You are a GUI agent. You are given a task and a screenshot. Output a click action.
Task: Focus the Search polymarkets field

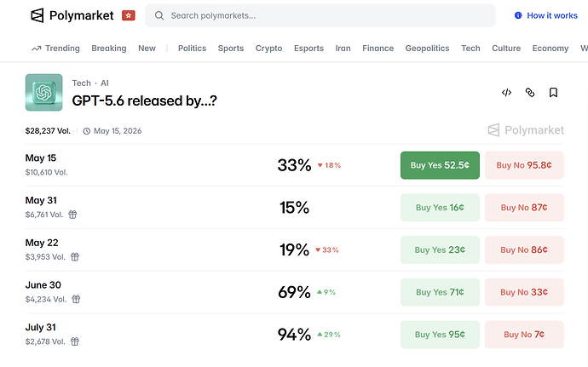tap(320, 15)
